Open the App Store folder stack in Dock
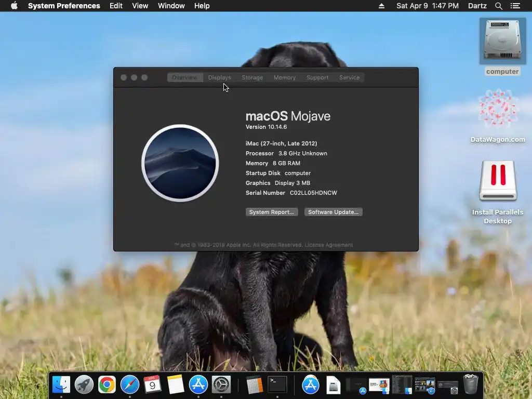 [x=311, y=384]
